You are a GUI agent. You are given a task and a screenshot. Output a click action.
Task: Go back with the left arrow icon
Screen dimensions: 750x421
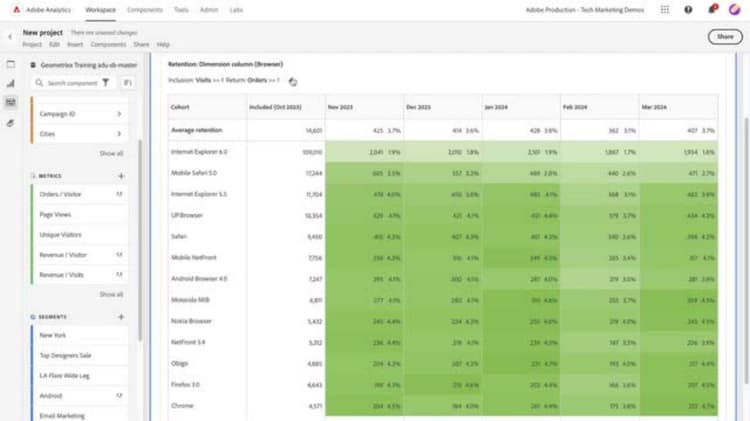coord(10,37)
